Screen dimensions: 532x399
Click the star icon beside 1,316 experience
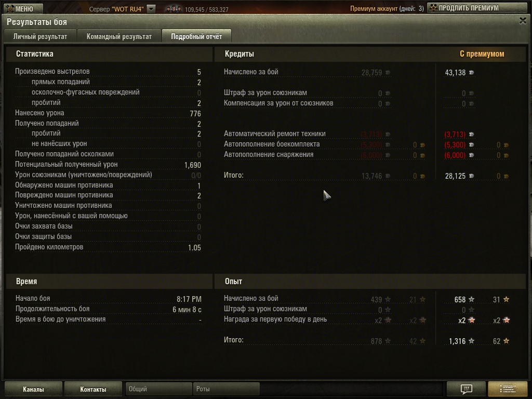pyautogui.click(x=471, y=341)
